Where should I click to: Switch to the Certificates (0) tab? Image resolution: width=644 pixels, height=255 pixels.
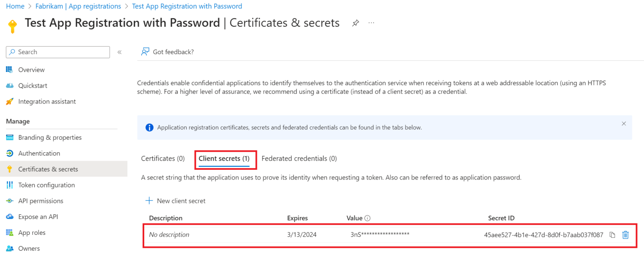[x=163, y=159]
